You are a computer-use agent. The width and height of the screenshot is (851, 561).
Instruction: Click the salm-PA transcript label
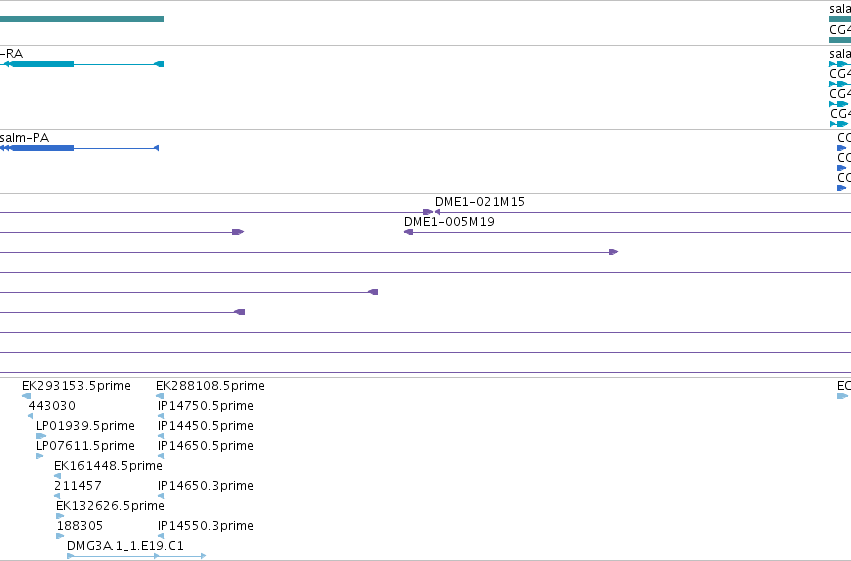pyautogui.click(x=24, y=138)
